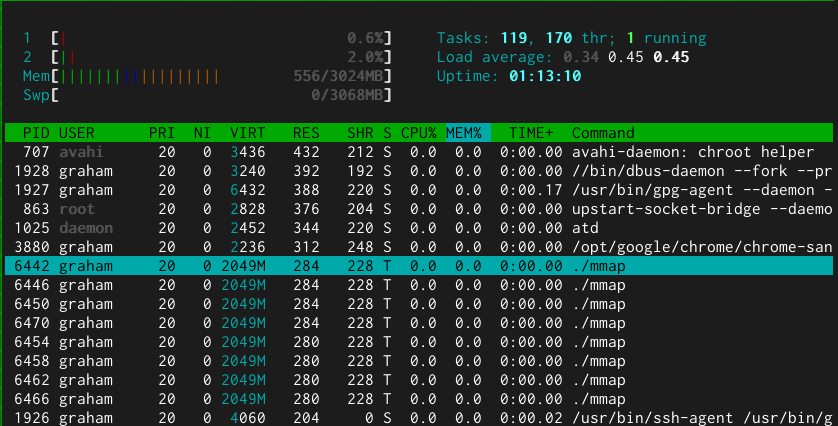Sort by the RES column header
838x426 pixels.
(306, 133)
